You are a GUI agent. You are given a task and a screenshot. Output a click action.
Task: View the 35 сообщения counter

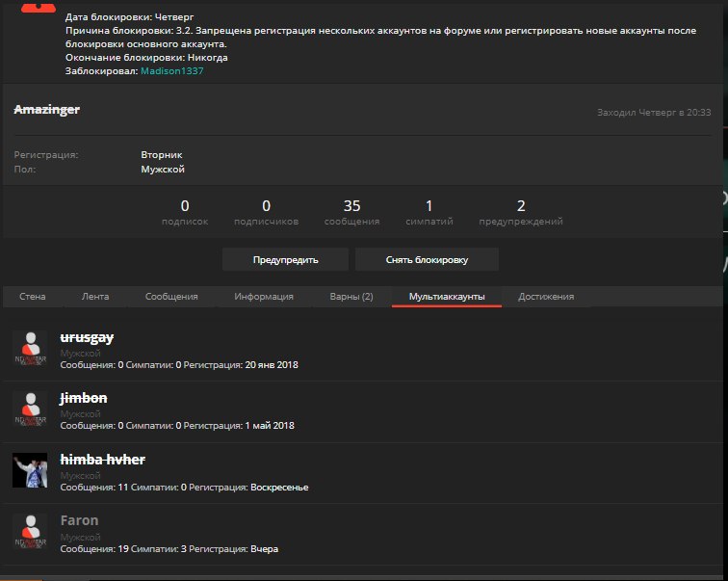click(x=351, y=212)
